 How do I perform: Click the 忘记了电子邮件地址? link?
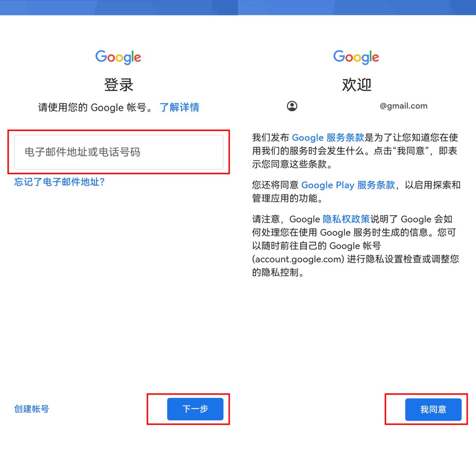(59, 182)
